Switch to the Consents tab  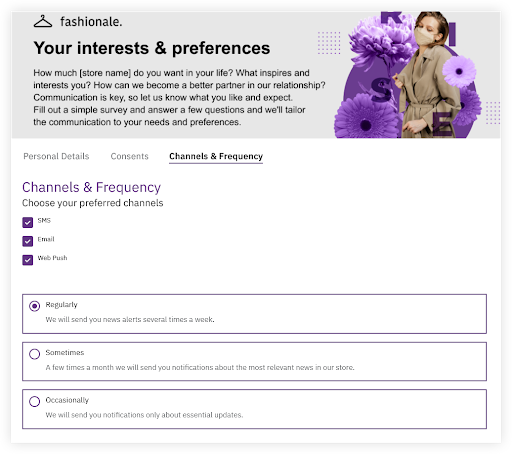tap(130, 156)
